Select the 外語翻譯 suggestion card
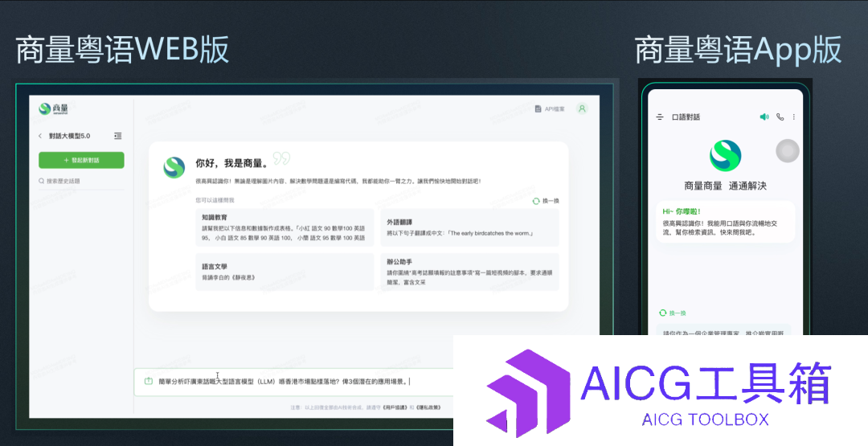The image size is (868, 446). pyautogui.click(x=469, y=227)
